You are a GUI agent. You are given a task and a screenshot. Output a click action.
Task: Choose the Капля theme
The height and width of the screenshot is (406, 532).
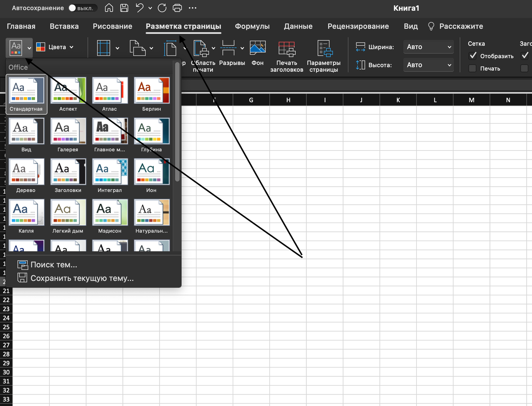click(x=26, y=217)
